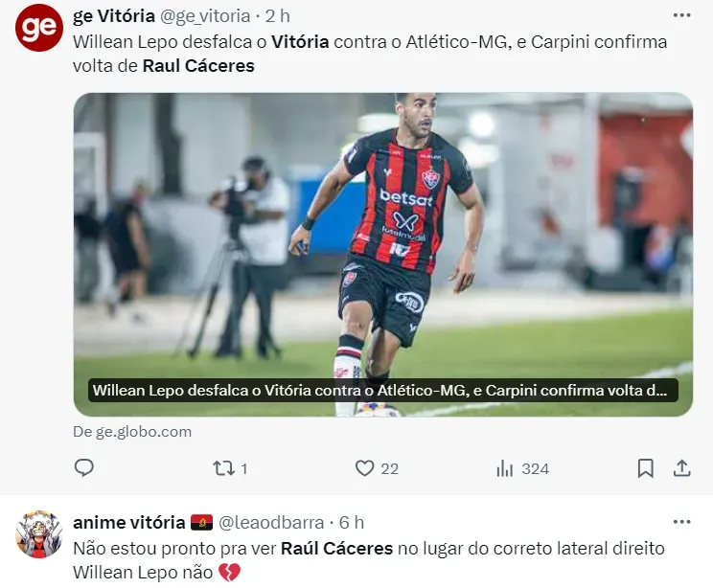Open the @ge_vitoria handle link
713x588 pixels.
tap(205, 16)
